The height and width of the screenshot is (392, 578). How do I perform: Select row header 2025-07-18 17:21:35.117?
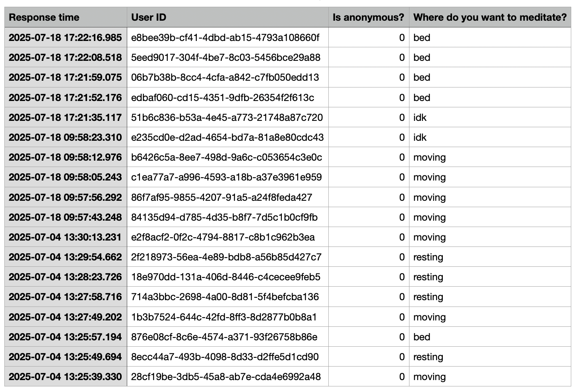pos(66,117)
